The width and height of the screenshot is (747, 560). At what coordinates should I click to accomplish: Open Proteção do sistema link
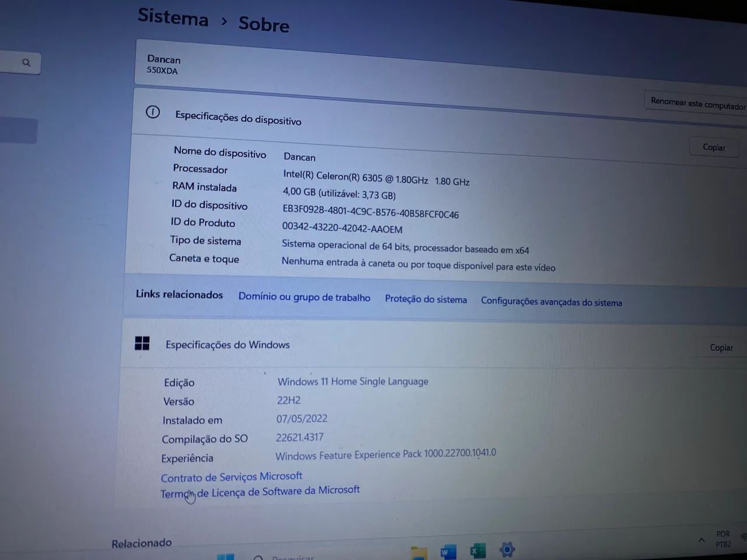click(425, 299)
